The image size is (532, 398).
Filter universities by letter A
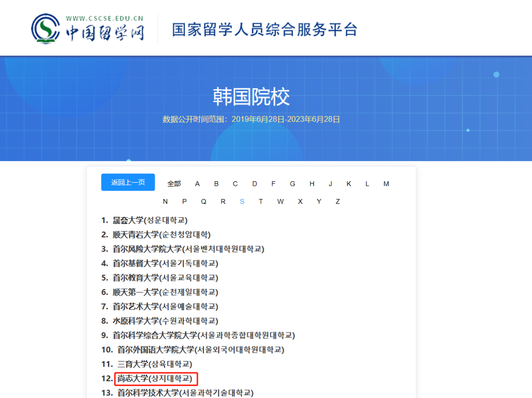click(197, 184)
